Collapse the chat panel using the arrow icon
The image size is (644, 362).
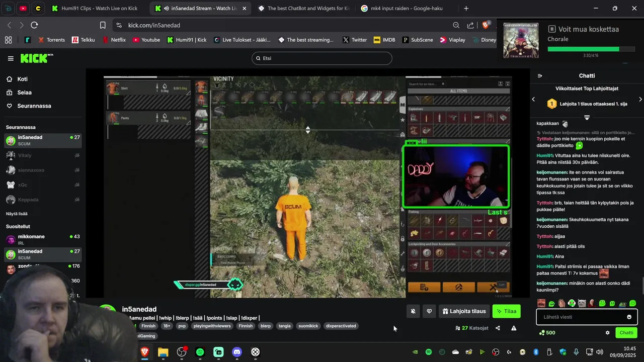point(540,76)
